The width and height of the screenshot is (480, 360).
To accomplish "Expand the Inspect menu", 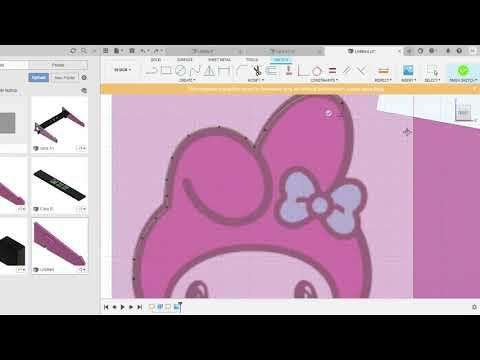I will (x=383, y=80).
